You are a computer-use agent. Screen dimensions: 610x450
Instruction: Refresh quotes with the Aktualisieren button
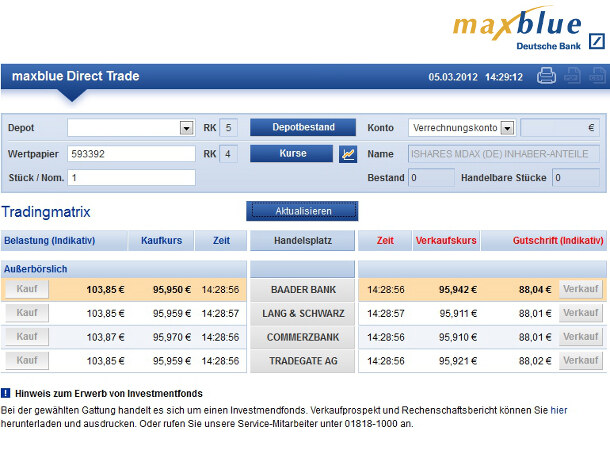302,211
